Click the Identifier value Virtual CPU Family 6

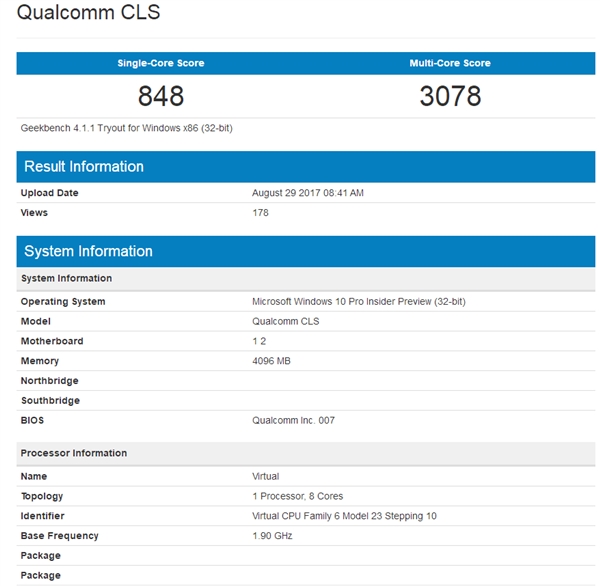tap(344, 516)
